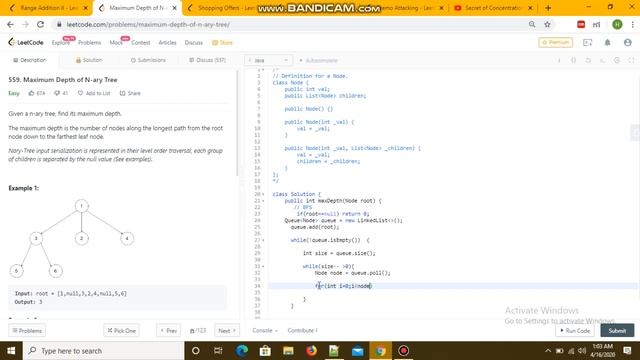The image size is (640, 360).
Task: Switch to the Submissions tab
Action: click(x=148, y=60)
